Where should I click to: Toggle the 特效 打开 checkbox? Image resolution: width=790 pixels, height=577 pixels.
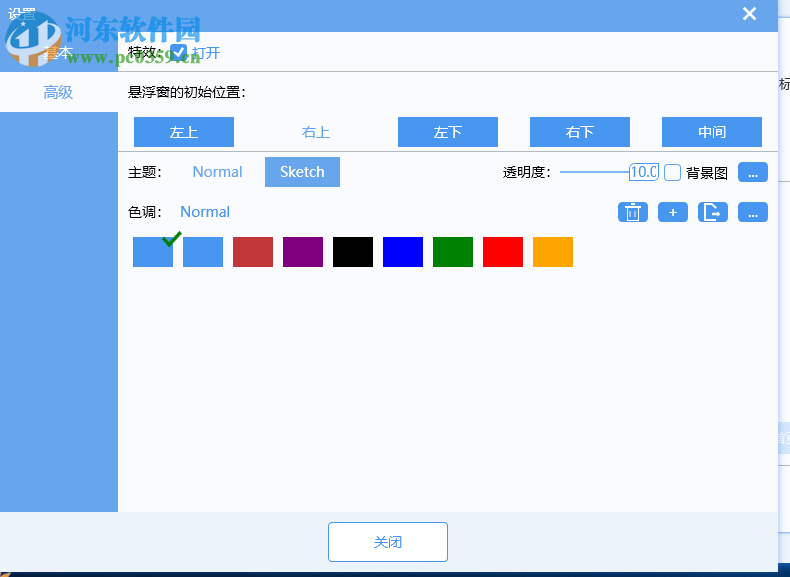click(178, 52)
